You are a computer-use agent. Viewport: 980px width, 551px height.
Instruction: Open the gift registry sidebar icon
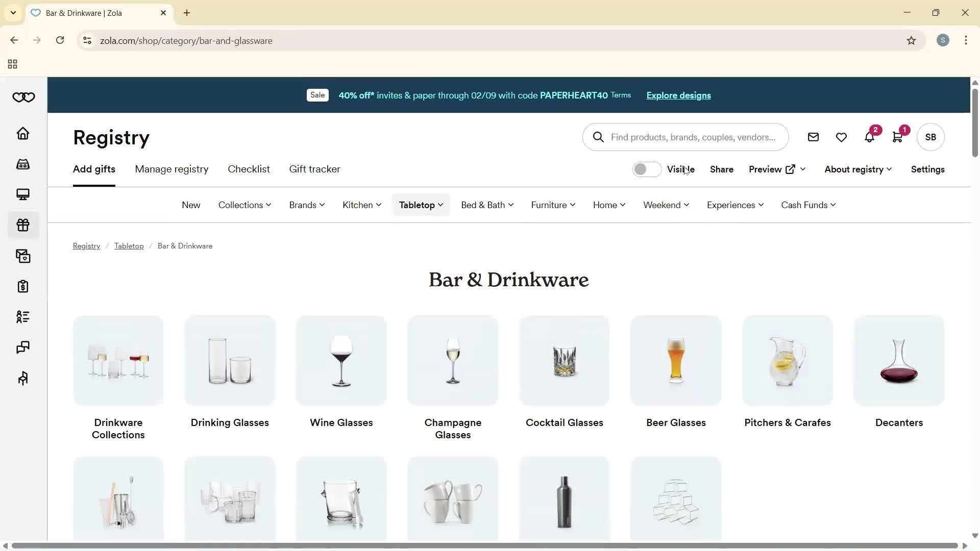coord(22,225)
